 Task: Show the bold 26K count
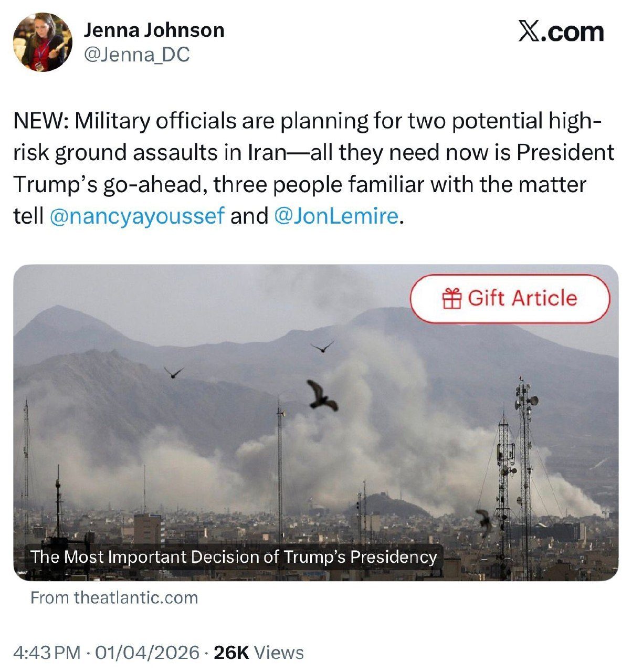231,652
